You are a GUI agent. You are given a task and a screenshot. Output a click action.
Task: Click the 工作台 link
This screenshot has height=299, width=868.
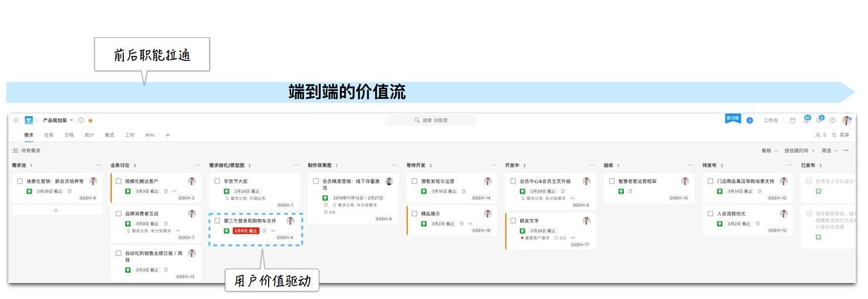point(770,120)
